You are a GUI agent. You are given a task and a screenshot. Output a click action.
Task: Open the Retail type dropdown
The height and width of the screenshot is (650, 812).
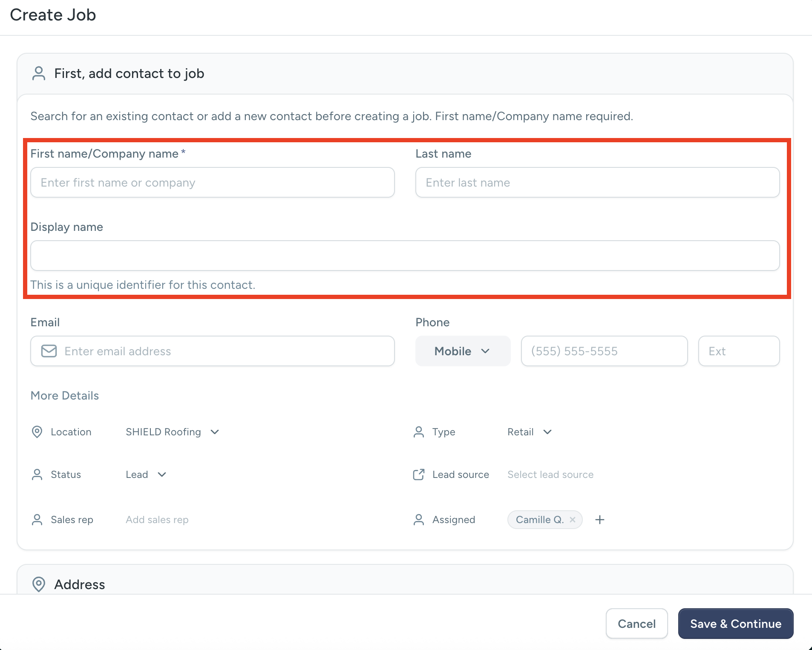pyautogui.click(x=529, y=432)
